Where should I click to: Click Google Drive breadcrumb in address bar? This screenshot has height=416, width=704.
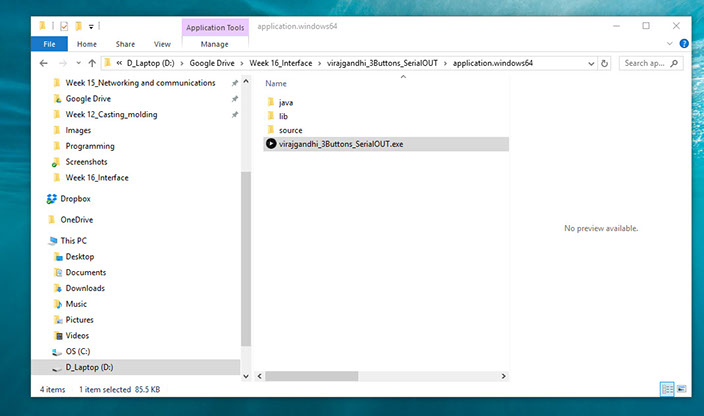pyautogui.click(x=212, y=63)
